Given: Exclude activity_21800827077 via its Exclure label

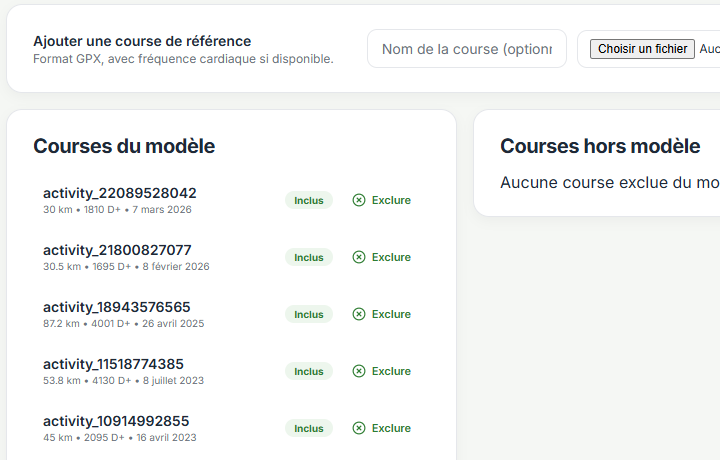Looking at the screenshot, I should (x=391, y=257).
